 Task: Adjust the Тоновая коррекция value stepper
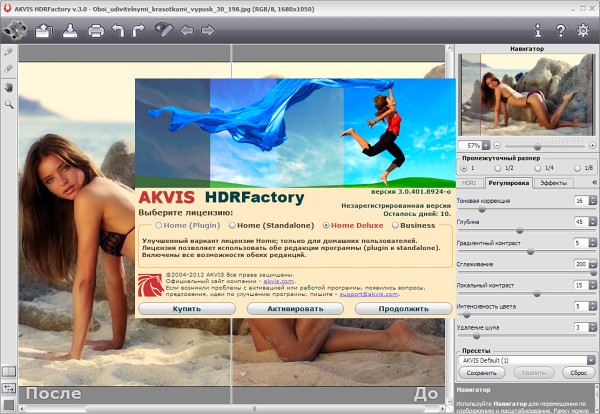pos(592,200)
